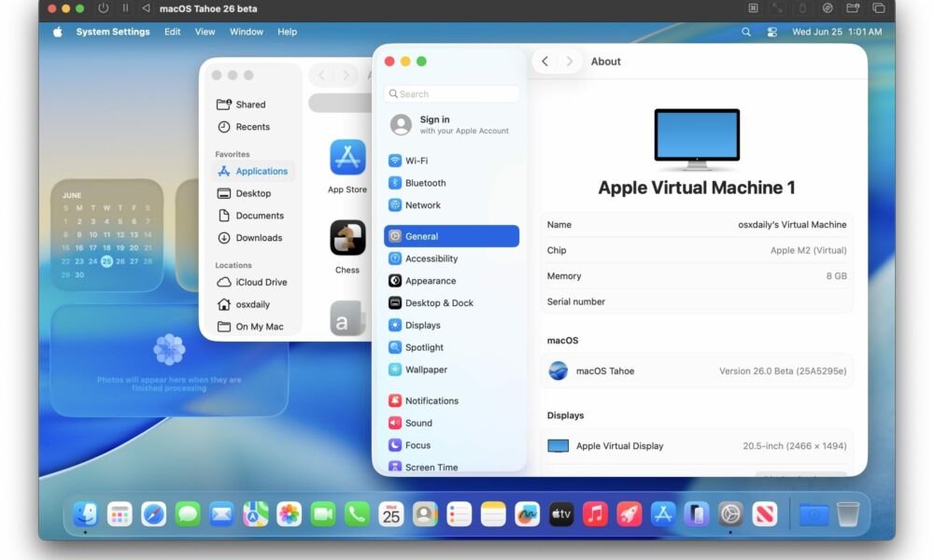Pause the virtual machine from title bar
This screenshot has width=934, height=560.
click(x=125, y=8)
